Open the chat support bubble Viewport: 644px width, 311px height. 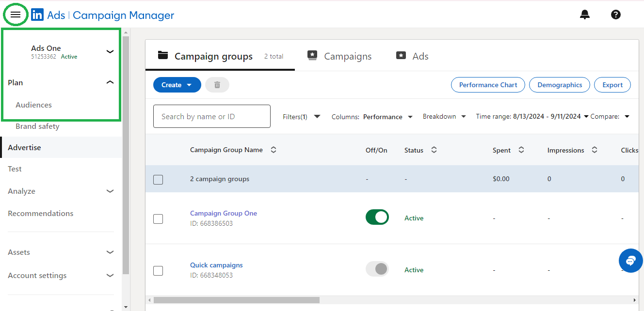630,261
